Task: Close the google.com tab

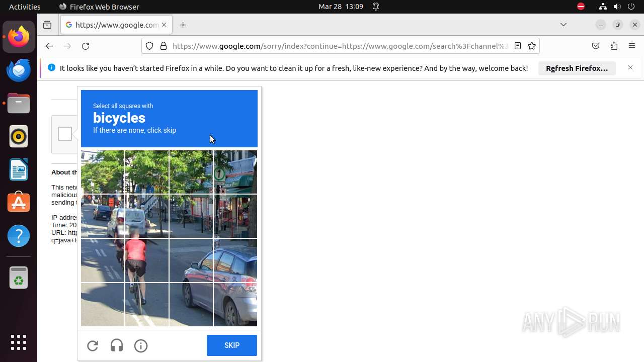Action: click(164, 25)
